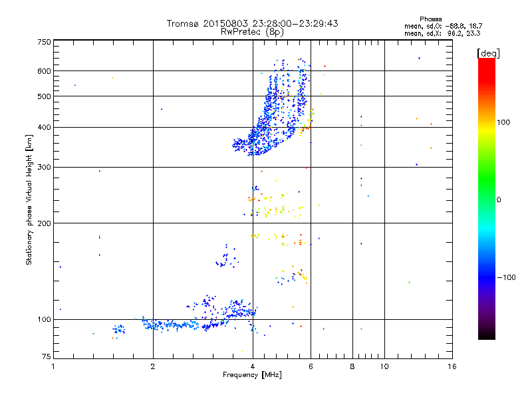This screenshot has width=532, height=399.
Task: Click the colorbar tick label '100'
Action: pyautogui.click(x=503, y=122)
